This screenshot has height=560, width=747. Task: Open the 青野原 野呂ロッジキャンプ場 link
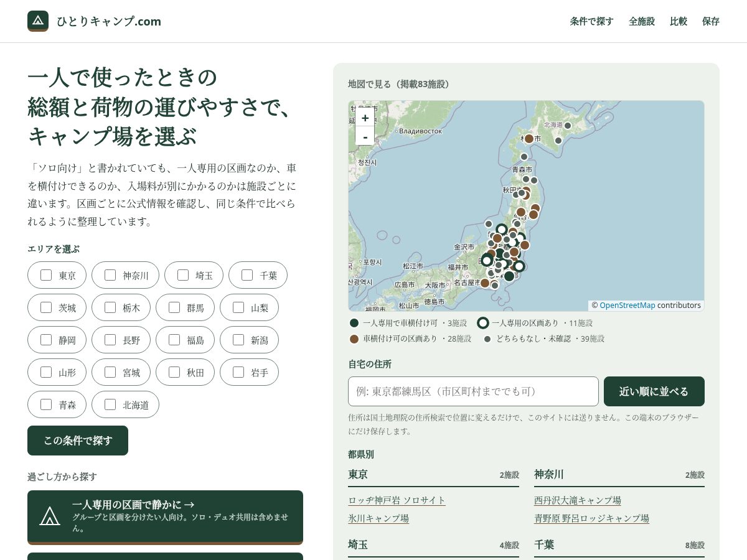point(591,518)
